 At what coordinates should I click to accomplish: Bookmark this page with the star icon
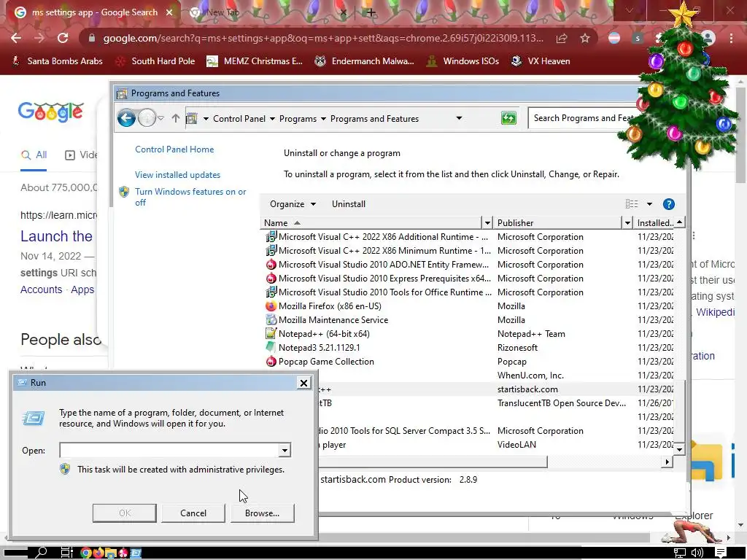pyautogui.click(x=585, y=38)
